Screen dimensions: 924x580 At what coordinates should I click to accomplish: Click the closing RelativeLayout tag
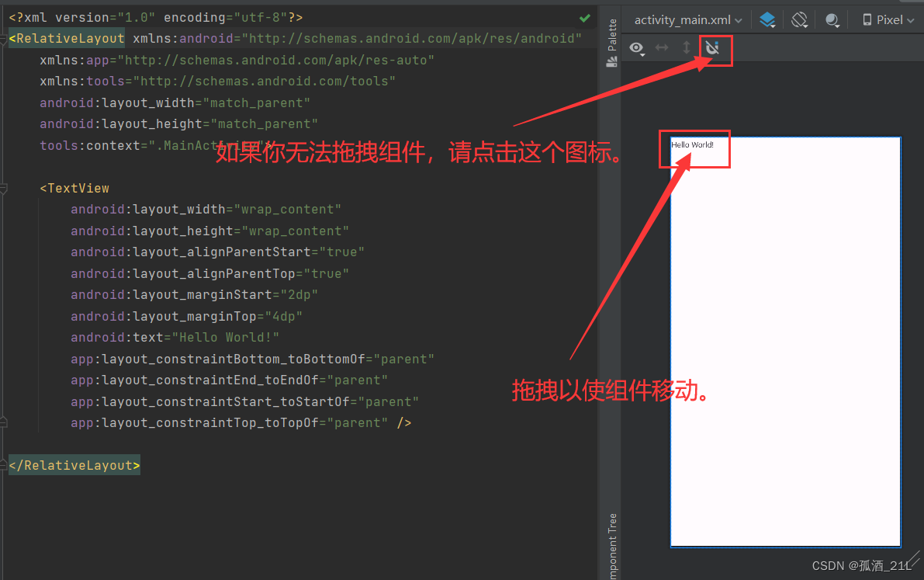pos(74,466)
